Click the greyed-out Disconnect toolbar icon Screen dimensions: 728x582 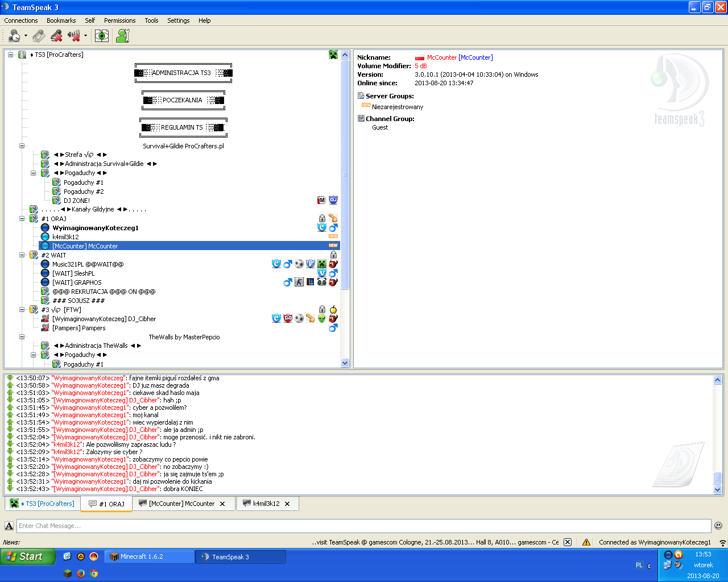(x=39, y=36)
